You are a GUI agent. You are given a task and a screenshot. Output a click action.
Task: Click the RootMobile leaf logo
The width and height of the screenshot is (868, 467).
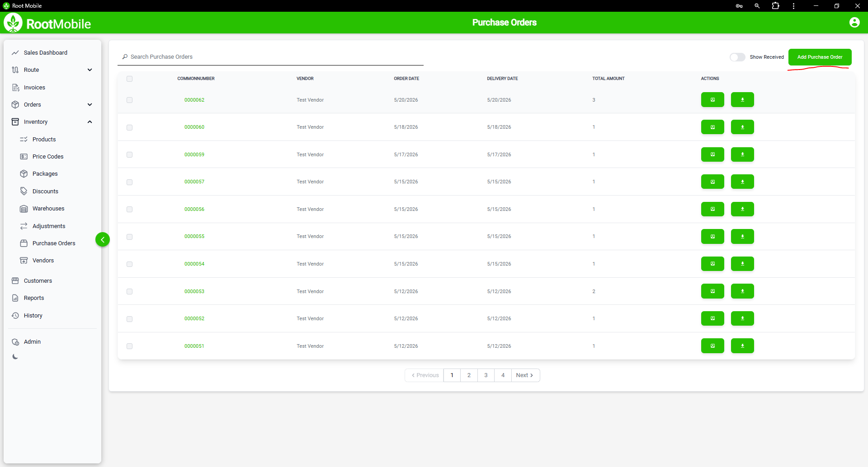tap(13, 23)
